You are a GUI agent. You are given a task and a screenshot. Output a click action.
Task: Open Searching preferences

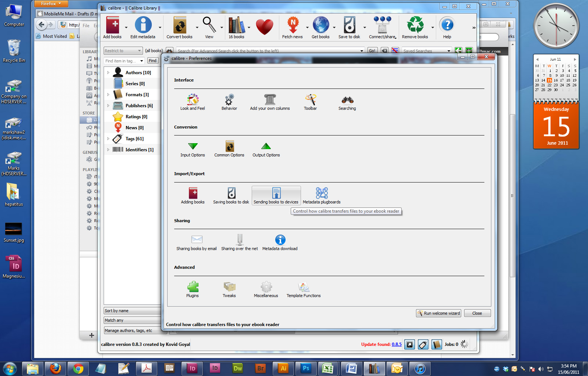click(x=347, y=102)
